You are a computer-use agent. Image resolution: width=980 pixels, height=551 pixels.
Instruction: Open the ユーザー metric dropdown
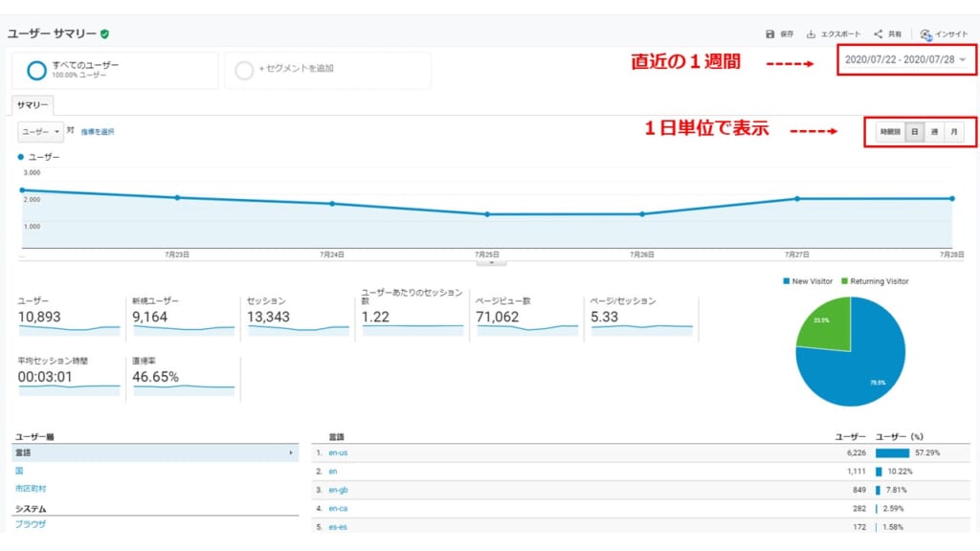coord(40,131)
